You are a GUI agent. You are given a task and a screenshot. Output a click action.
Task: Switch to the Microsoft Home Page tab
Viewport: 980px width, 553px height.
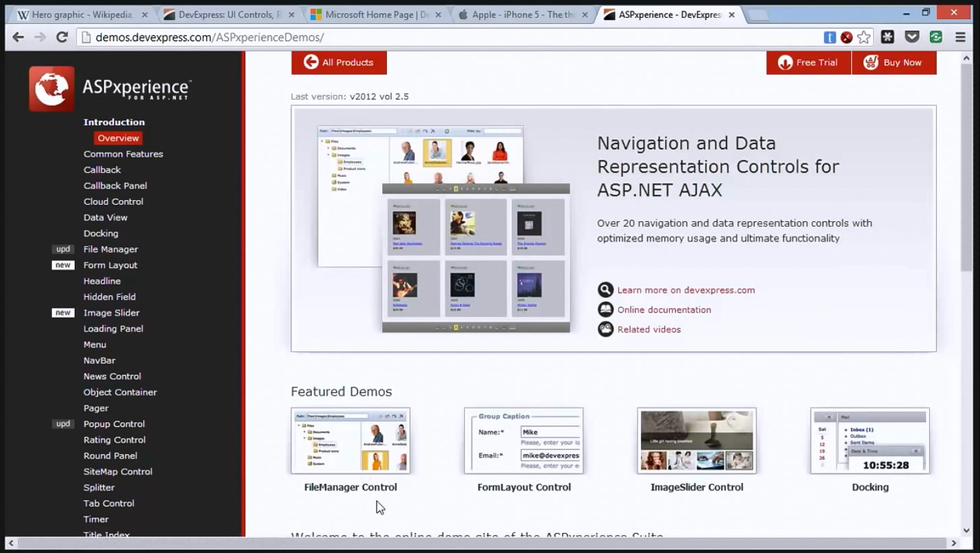coord(376,14)
